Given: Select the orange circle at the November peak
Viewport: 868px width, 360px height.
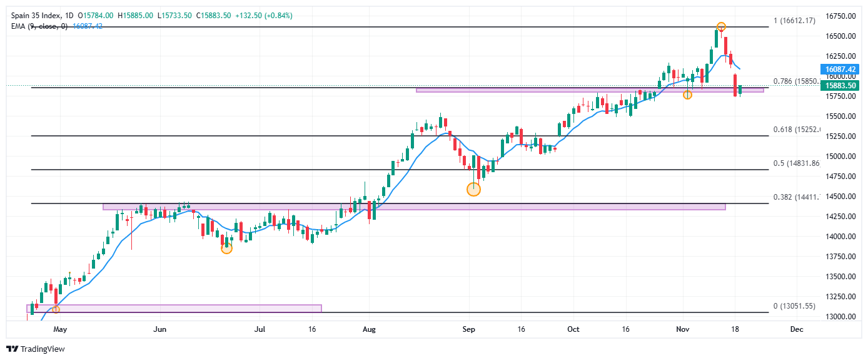Looking at the screenshot, I should pyautogui.click(x=721, y=27).
